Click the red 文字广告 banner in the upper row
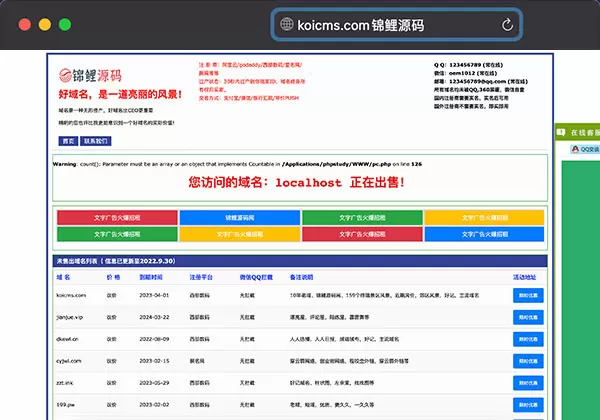600x420 pixels. 117,218
